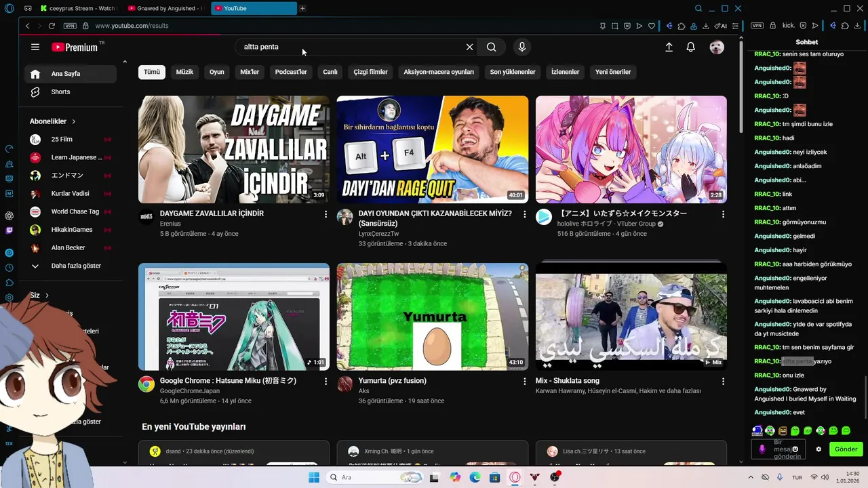The width and height of the screenshot is (868, 488).
Task: Open Opera snapshot tool icon
Action: (x=615, y=26)
